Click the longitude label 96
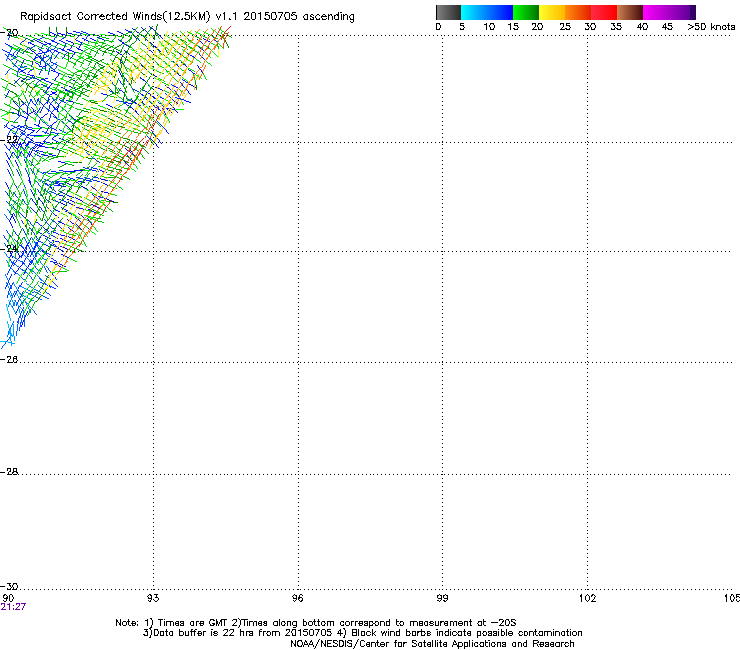The width and height of the screenshot is (740, 650). 297,598
